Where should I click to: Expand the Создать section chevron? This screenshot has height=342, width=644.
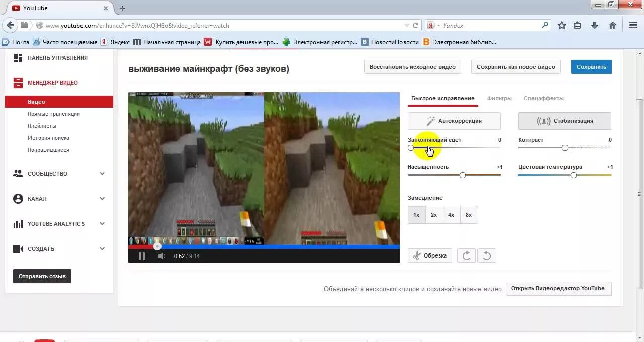[x=102, y=249]
